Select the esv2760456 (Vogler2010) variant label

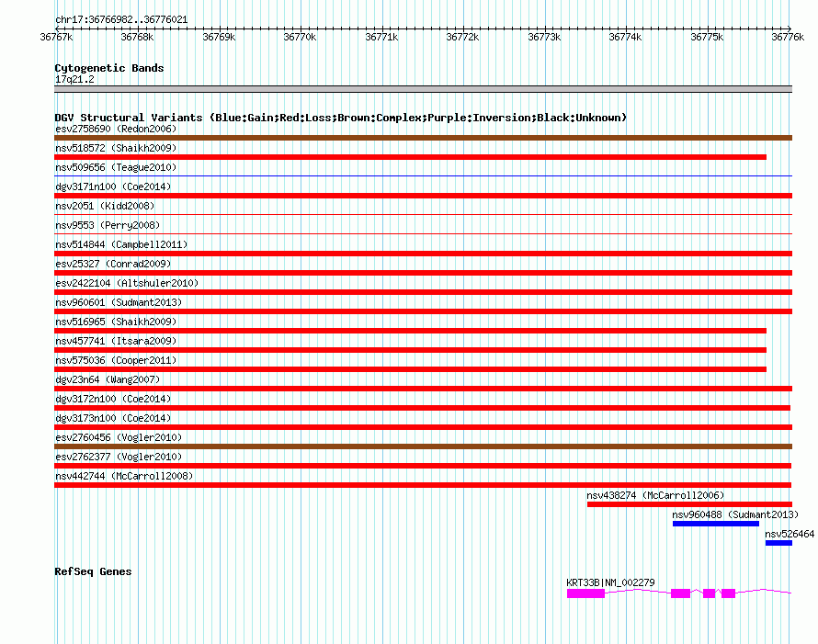[119, 437]
